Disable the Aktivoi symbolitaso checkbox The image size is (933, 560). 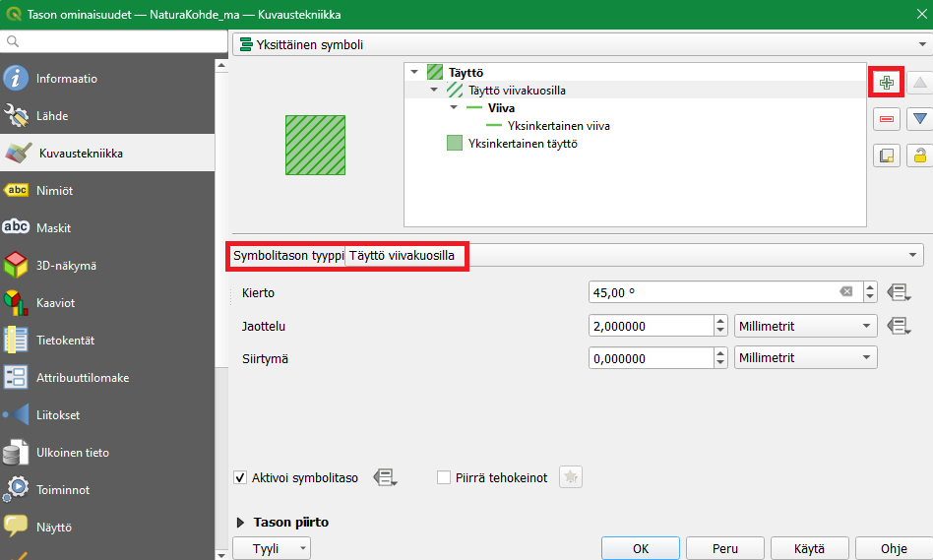click(x=240, y=477)
